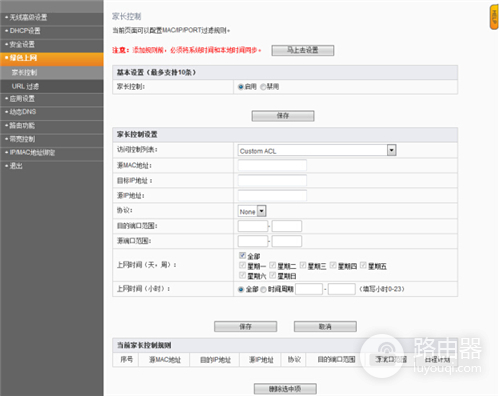Expand the protocol None dropdown
Viewport: 500px width, 396px height.
coord(262,211)
